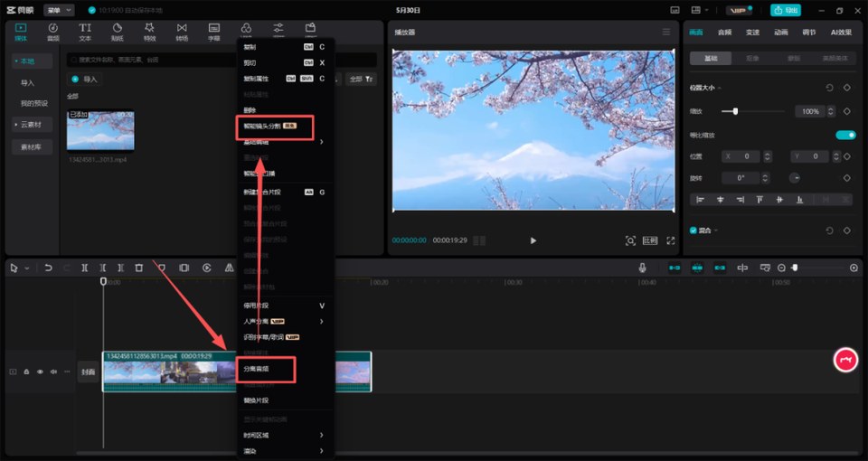
Task: Open the 文本 text tool tab
Action: pyautogui.click(x=85, y=33)
